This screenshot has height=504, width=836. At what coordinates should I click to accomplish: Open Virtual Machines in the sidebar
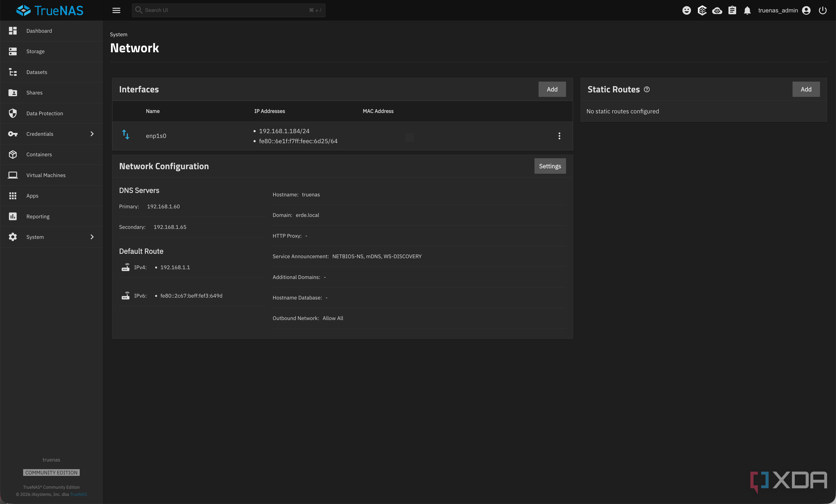click(52, 175)
